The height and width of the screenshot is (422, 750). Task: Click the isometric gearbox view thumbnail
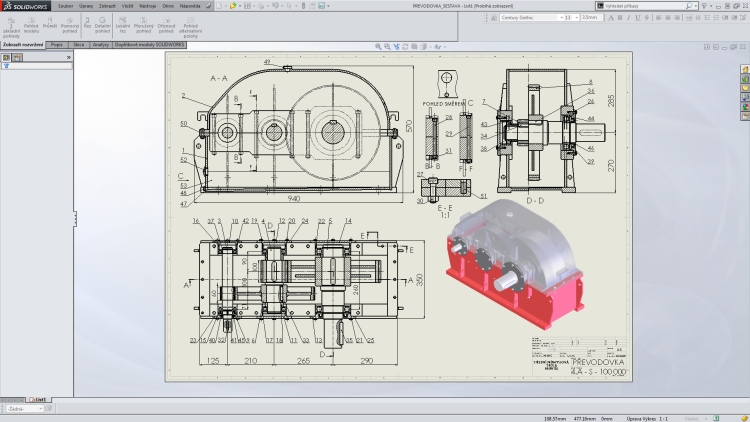(514, 263)
